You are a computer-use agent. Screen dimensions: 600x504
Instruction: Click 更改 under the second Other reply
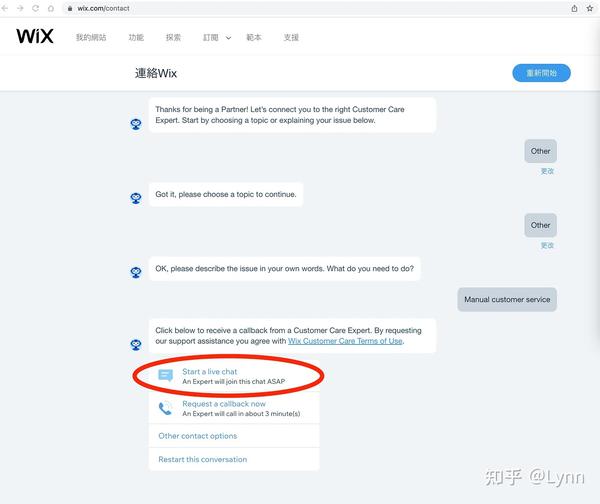click(x=547, y=245)
